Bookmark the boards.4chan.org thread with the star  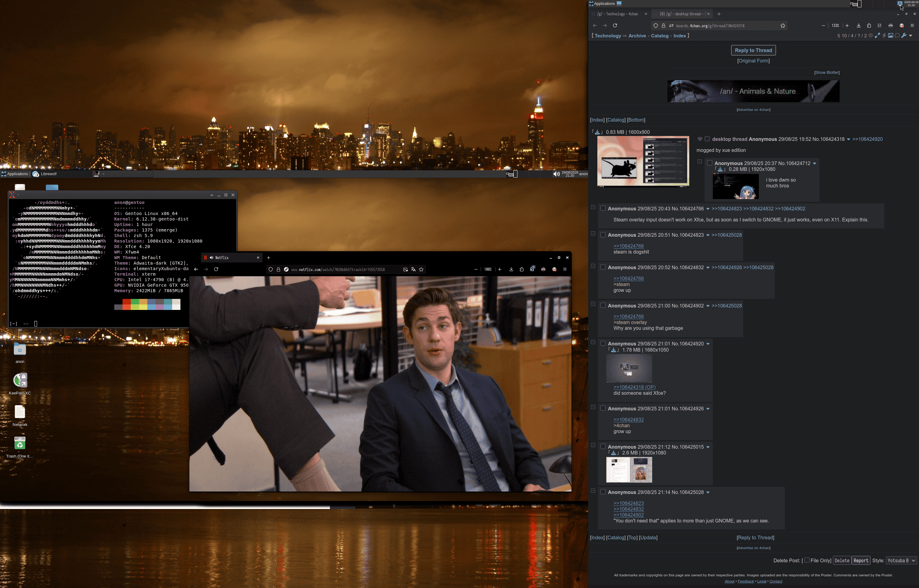click(x=783, y=26)
